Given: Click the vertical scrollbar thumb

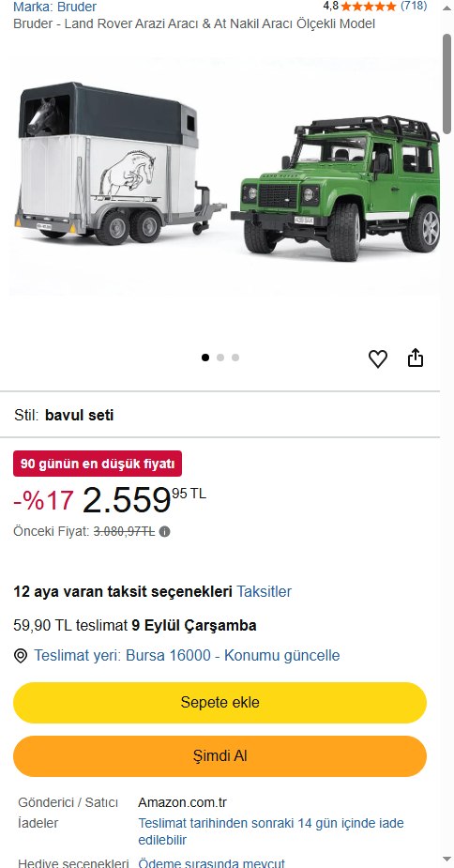Looking at the screenshot, I should pyautogui.click(x=446, y=83).
